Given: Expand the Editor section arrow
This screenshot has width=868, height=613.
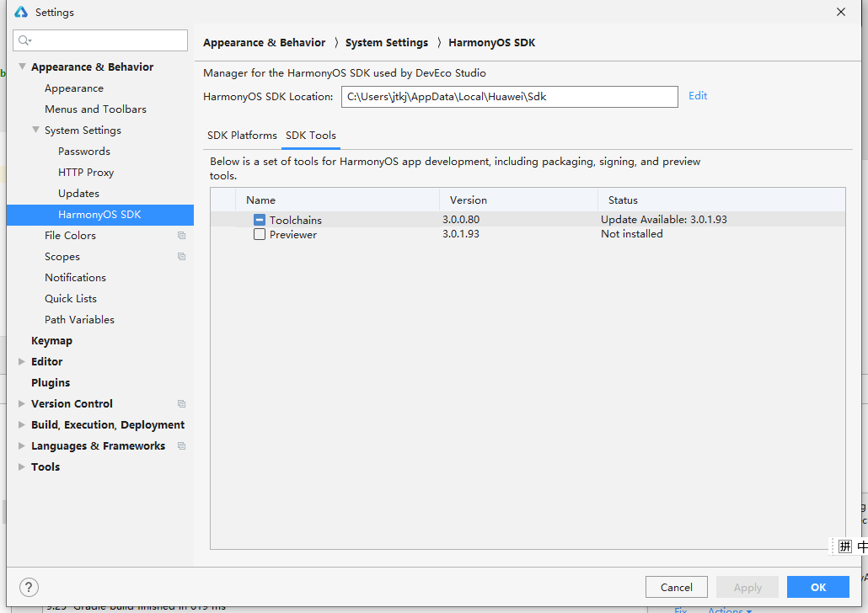Looking at the screenshot, I should point(22,362).
